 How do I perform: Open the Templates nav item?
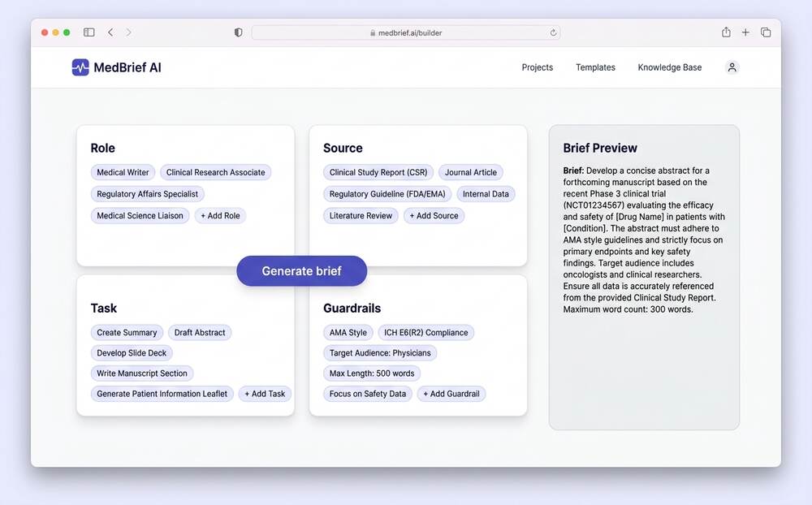pyautogui.click(x=595, y=67)
